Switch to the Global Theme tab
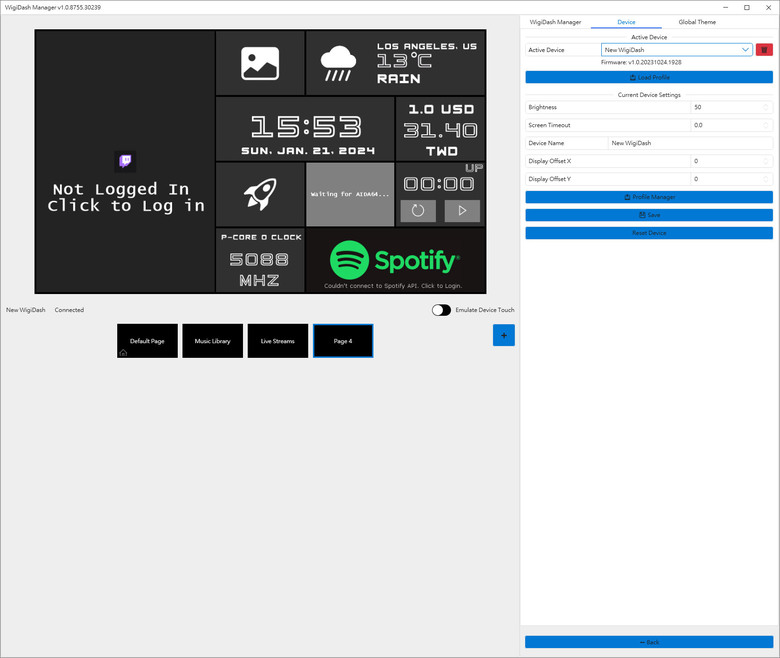 coord(697,22)
